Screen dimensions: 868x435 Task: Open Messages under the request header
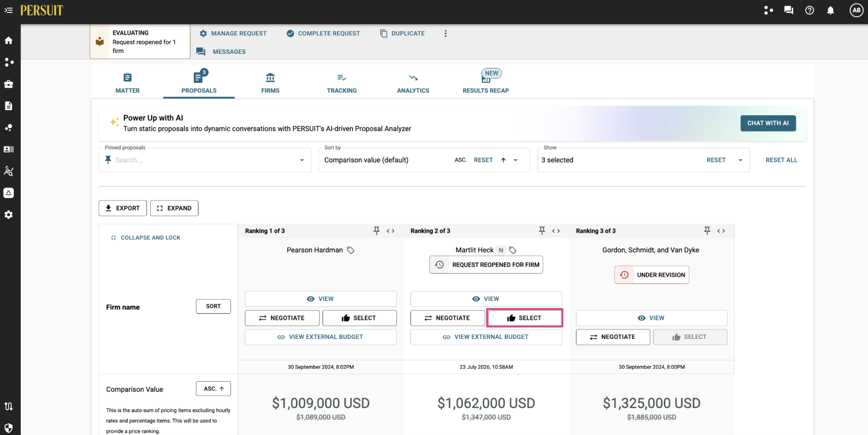221,52
